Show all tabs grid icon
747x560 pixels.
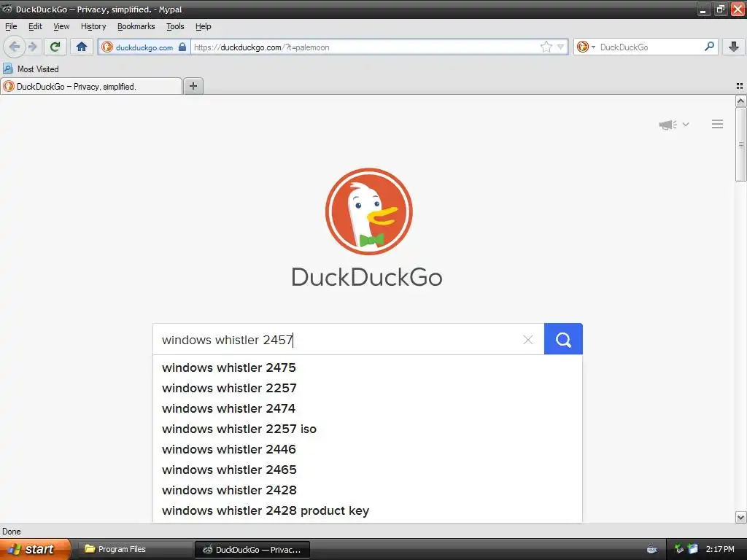(x=740, y=86)
